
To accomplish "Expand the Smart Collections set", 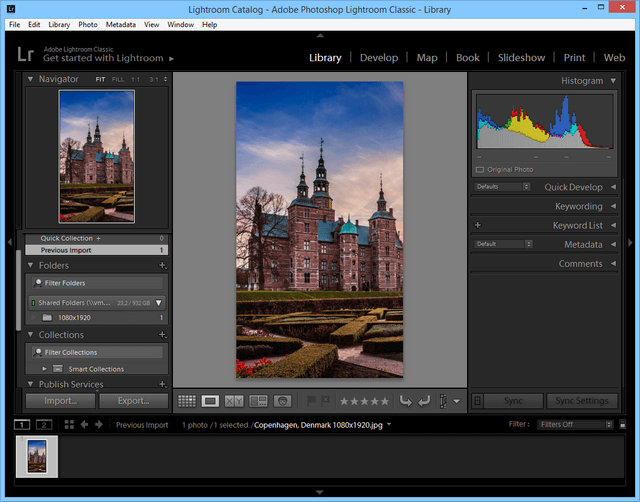I will (x=44, y=369).
